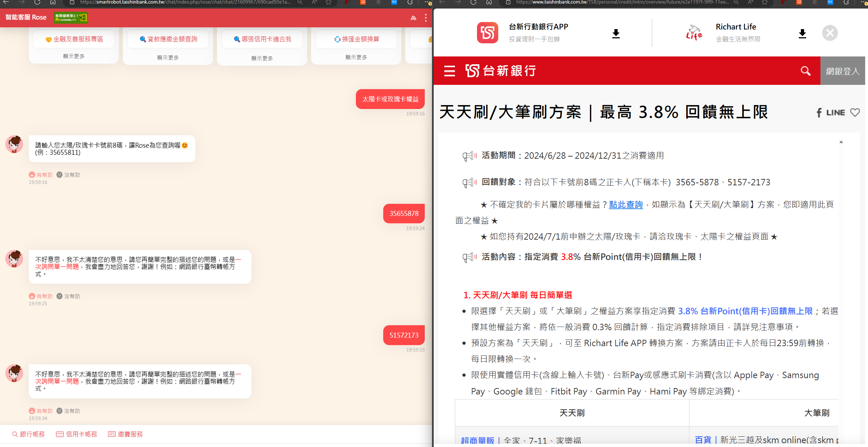Viewport: 868px width, 447px height.
Task: Click the sent message 35655878
Action: tap(404, 213)
